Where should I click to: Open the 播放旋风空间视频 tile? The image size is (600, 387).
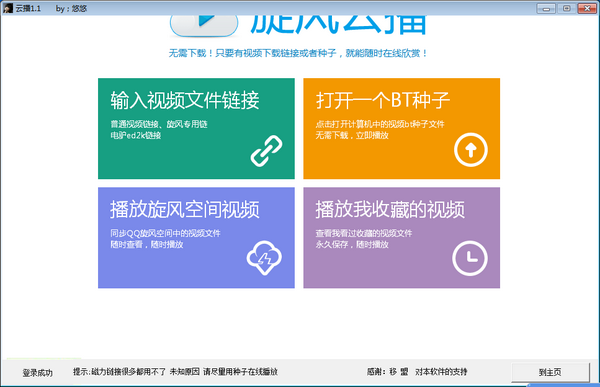pyautogui.click(x=196, y=237)
